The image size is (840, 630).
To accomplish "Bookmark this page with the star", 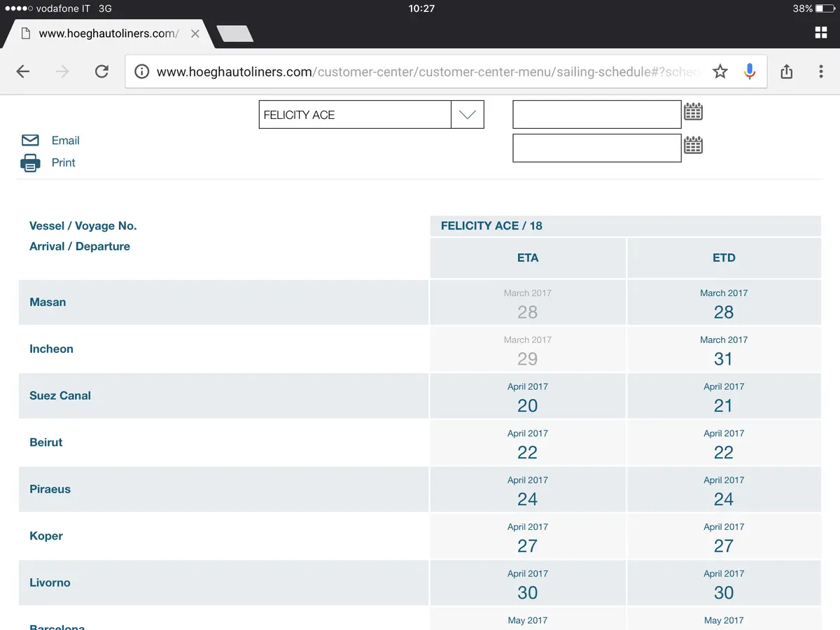I will click(720, 71).
